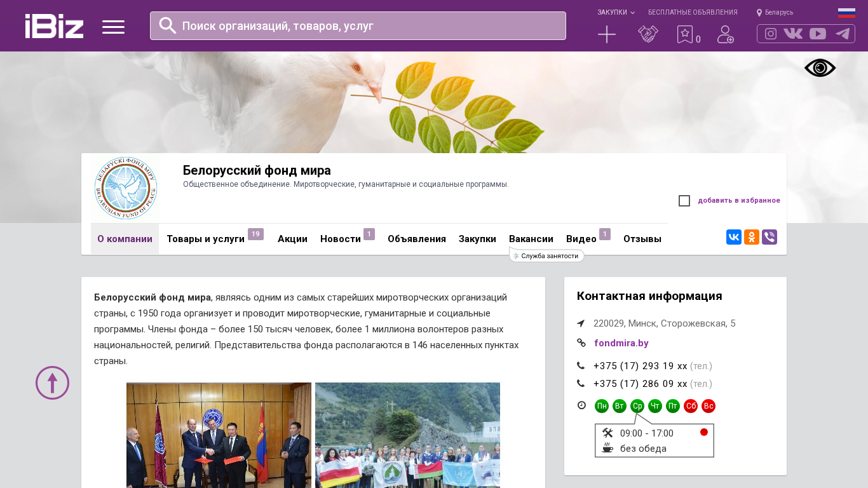Switch to the Акции tab

point(292,239)
